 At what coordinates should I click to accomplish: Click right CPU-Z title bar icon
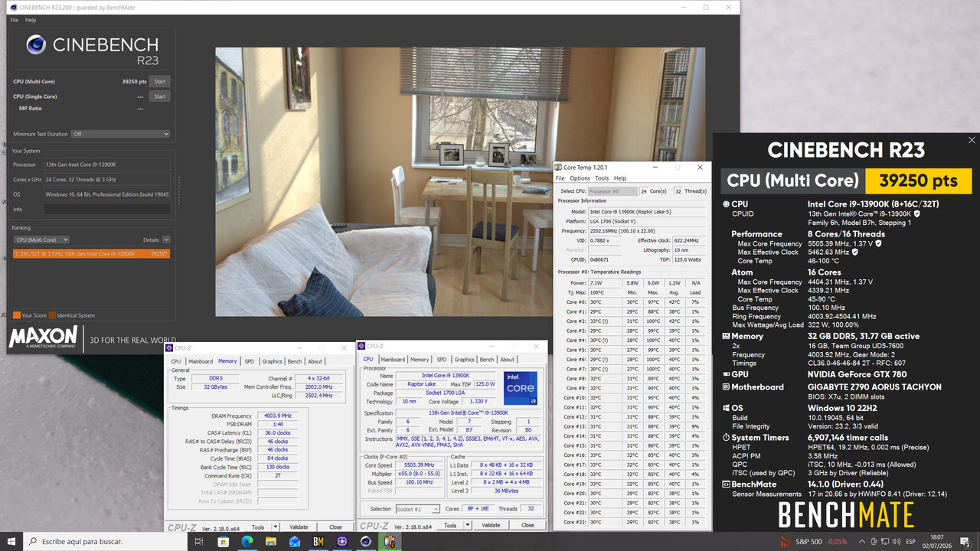[363, 347]
